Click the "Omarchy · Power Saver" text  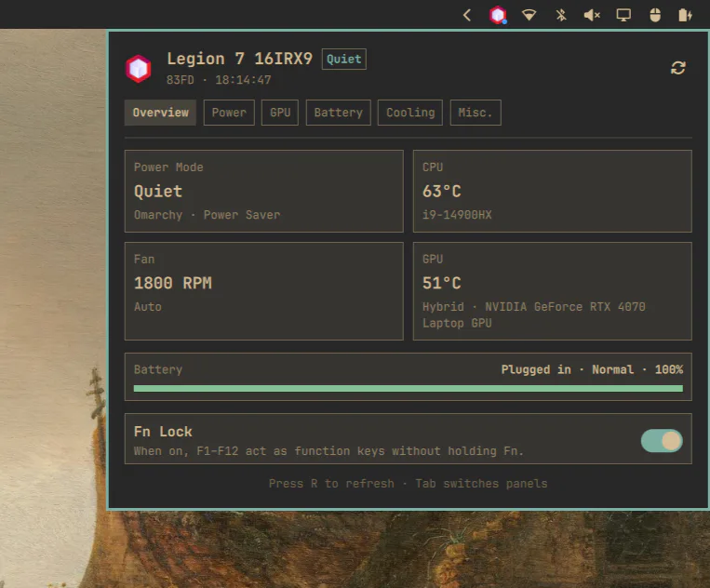click(x=207, y=215)
